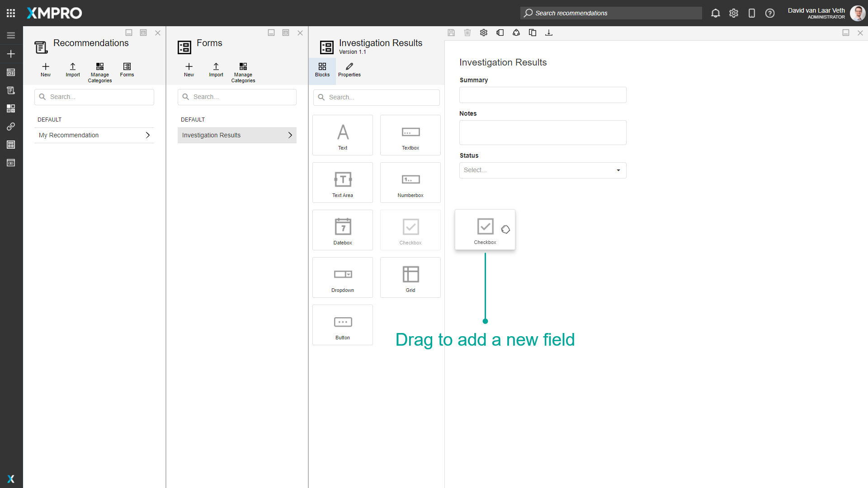
Task: Open the help question mark icon
Action: tap(770, 13)
